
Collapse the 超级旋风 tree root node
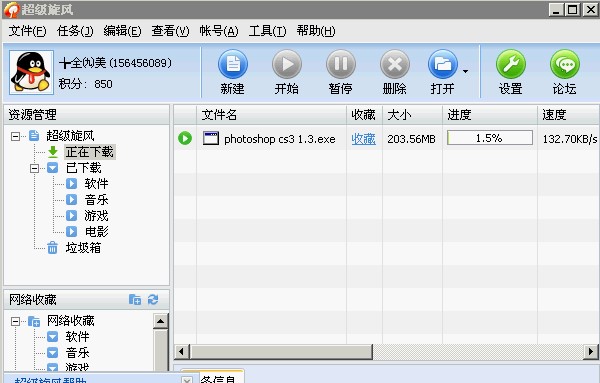pos(15,136)
